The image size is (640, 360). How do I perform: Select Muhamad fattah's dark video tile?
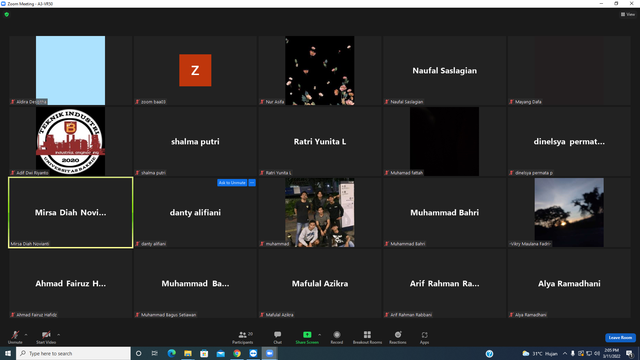pyautogui.click(x=444, y=141)
